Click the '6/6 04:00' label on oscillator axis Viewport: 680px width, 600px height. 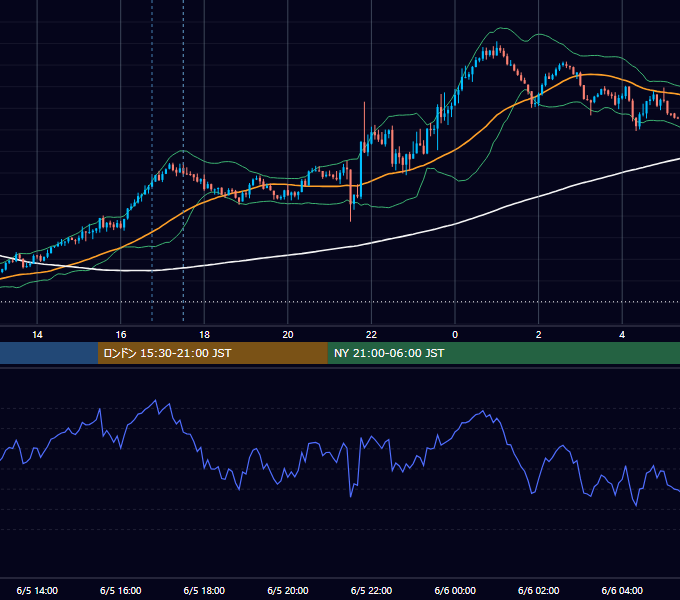pos(622,590)
